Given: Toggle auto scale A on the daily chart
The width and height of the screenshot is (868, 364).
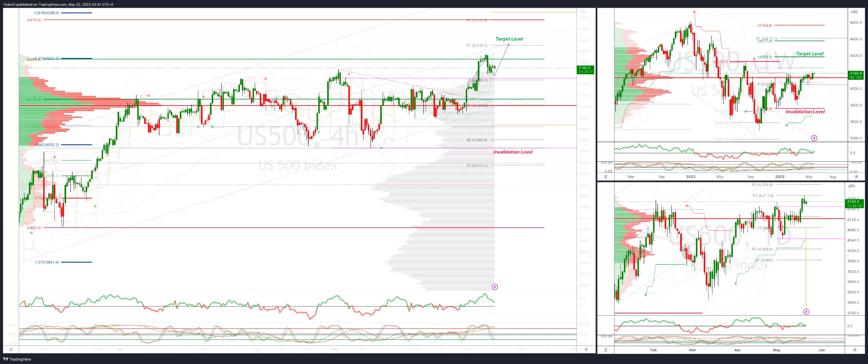Looking at the screenshot, I should (x=855, y=350).
